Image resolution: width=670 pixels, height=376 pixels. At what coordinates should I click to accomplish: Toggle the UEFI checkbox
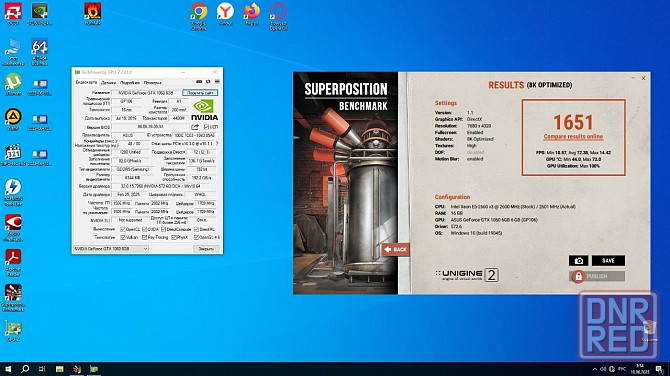[x=206, y=127]
